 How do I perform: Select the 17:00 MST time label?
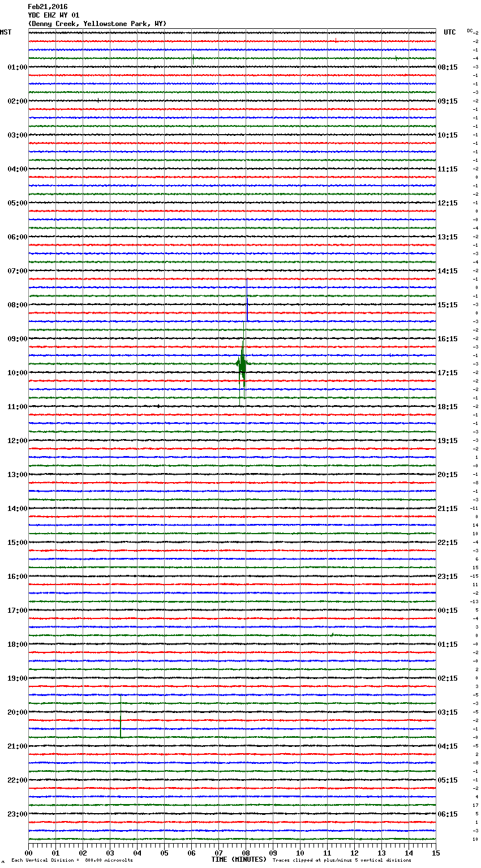(x=18, y=611)
